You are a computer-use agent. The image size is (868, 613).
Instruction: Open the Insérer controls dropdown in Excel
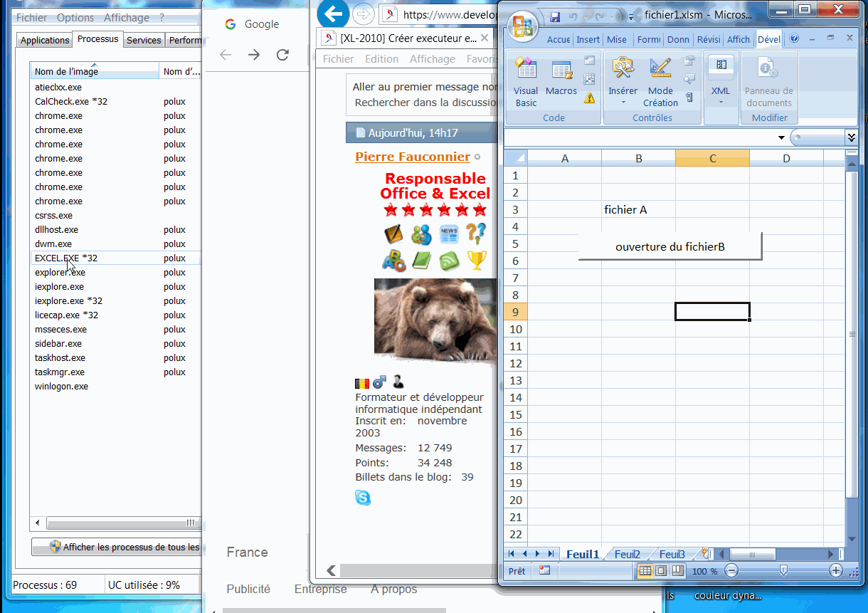(x=623, y=102)
